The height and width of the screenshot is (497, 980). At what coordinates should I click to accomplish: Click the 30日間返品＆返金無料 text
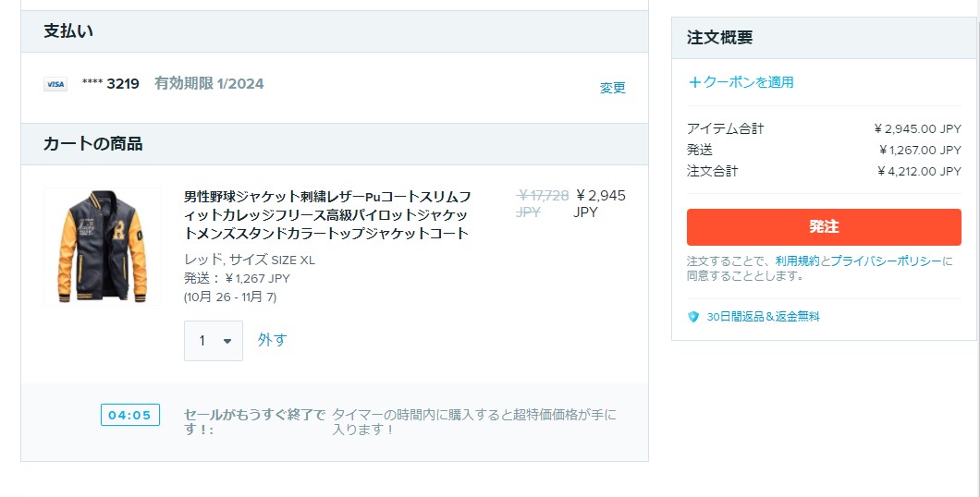pyautogui.click(x=763, y=317)
